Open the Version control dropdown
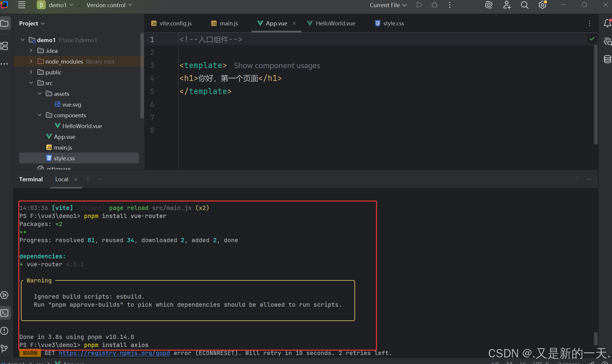This screenshot has width=612, height=364. pos(109,5)
